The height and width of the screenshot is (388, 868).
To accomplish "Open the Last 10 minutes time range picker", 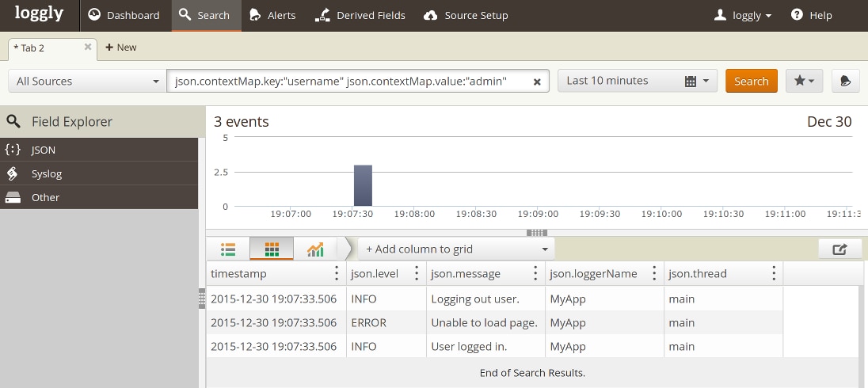I will pos(637,81).
